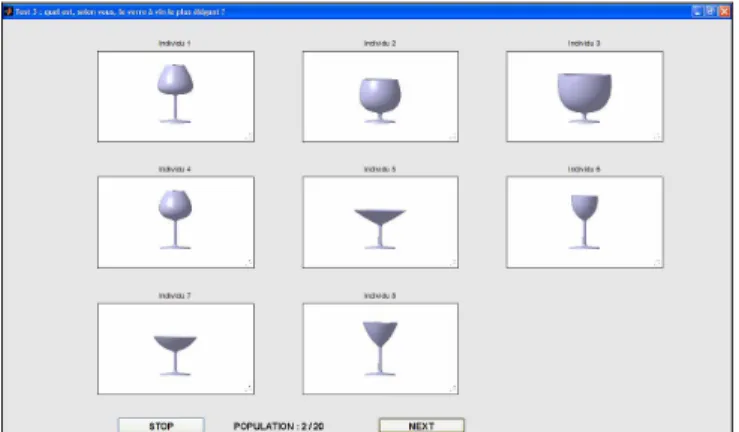This screenshot has height=432, width=739.
Task: Click the Individu 4 label
Action: tap(174, 169)
